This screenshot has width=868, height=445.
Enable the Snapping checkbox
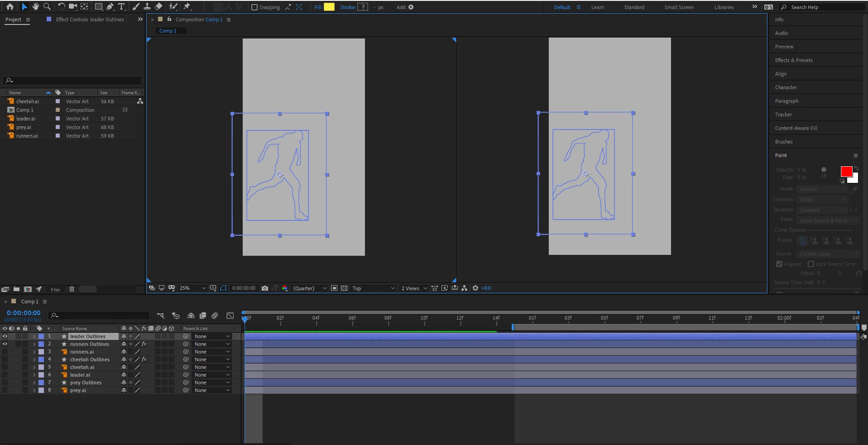[x=254, y=7]
